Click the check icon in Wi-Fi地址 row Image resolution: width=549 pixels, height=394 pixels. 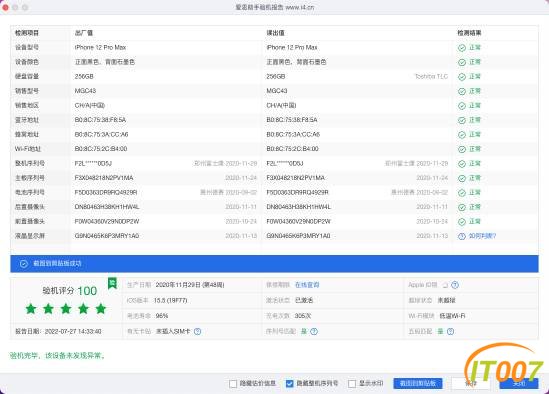click(462, 150)
